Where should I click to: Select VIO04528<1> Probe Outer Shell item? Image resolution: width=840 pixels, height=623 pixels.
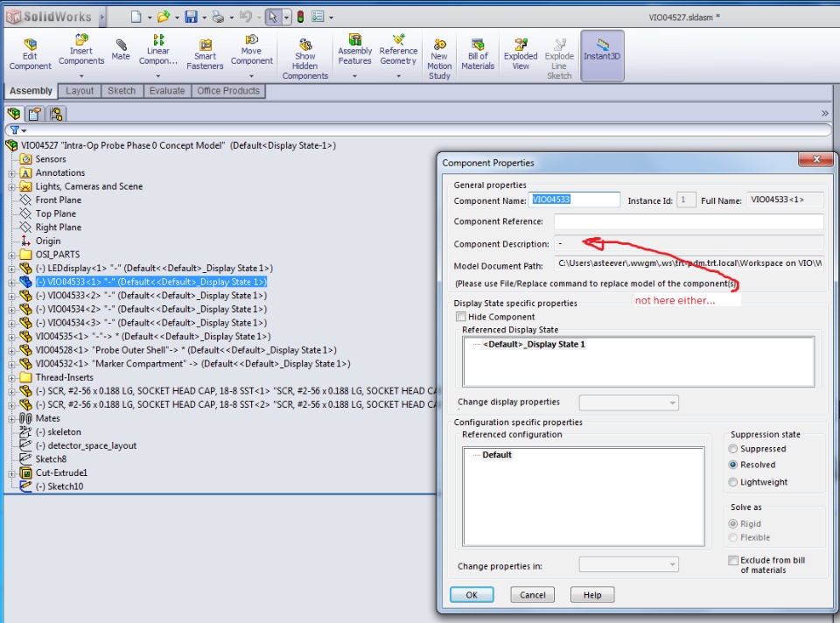[x=185, y=350]
